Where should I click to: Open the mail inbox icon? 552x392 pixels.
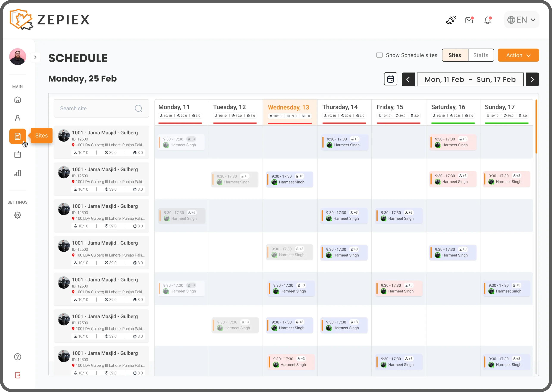click(x=469, y=20)
